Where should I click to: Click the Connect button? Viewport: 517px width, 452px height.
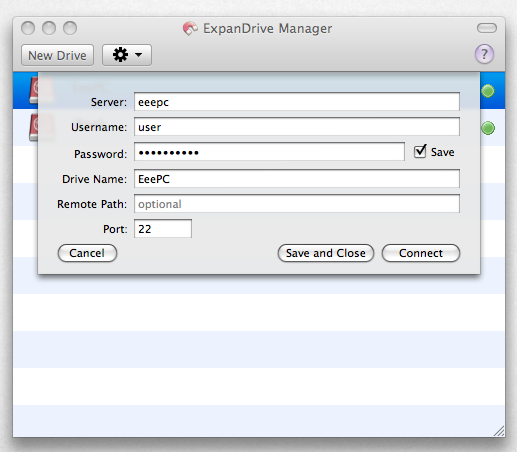[421, 253]
